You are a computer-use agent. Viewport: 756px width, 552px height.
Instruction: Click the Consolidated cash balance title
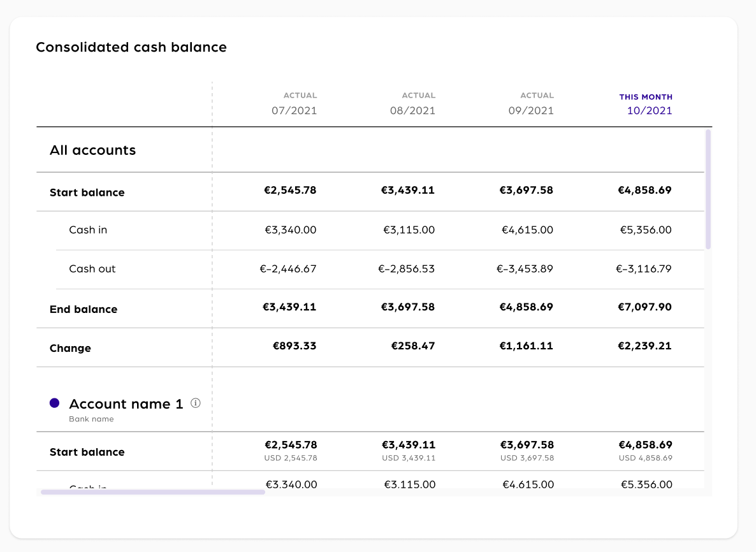click(131, 47)
